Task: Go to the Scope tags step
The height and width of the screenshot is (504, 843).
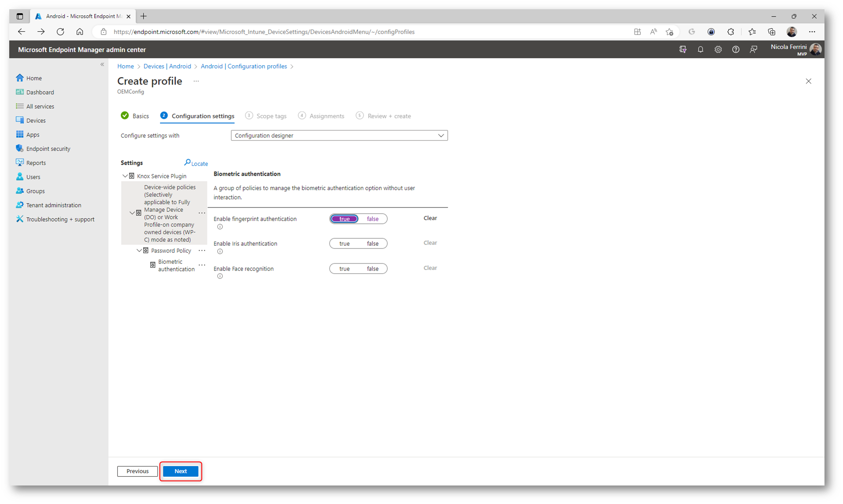Action: click(266, 116)
